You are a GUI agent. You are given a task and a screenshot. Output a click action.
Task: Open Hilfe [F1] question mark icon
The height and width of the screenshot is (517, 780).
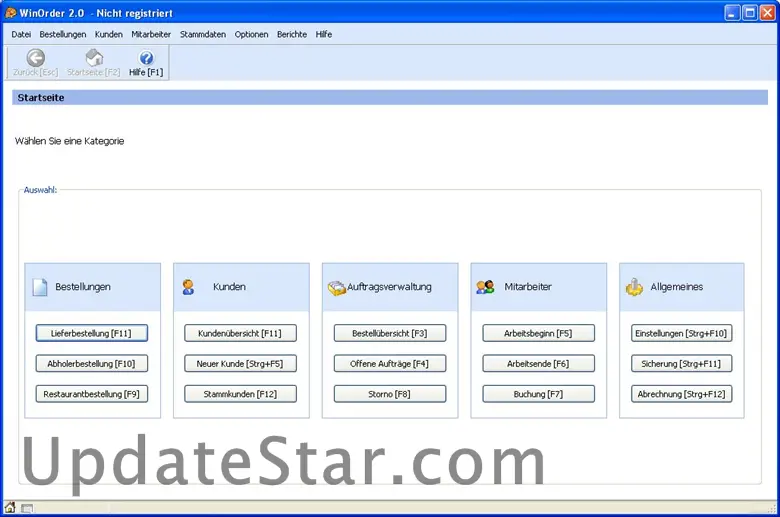click(x=146, y=58)
